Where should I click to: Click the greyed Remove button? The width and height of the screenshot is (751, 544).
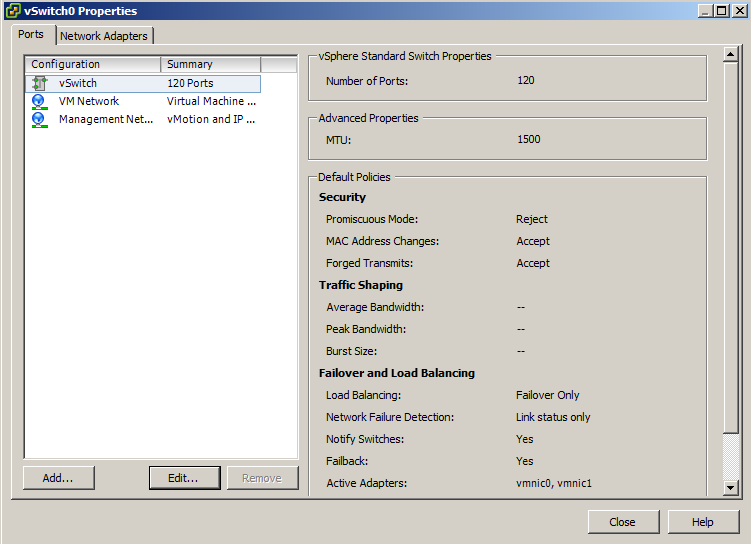[262, 478]
